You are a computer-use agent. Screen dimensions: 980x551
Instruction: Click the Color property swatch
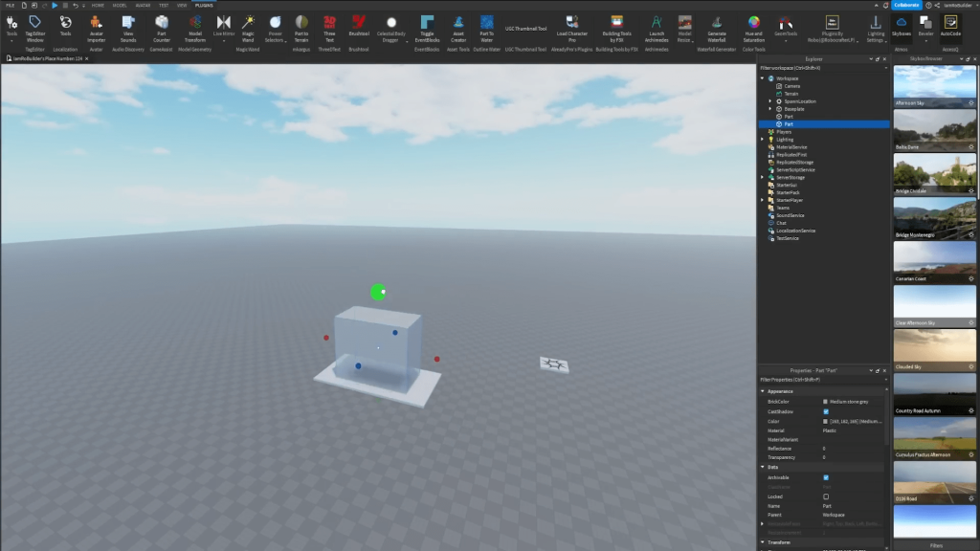[x=825, y=422]
